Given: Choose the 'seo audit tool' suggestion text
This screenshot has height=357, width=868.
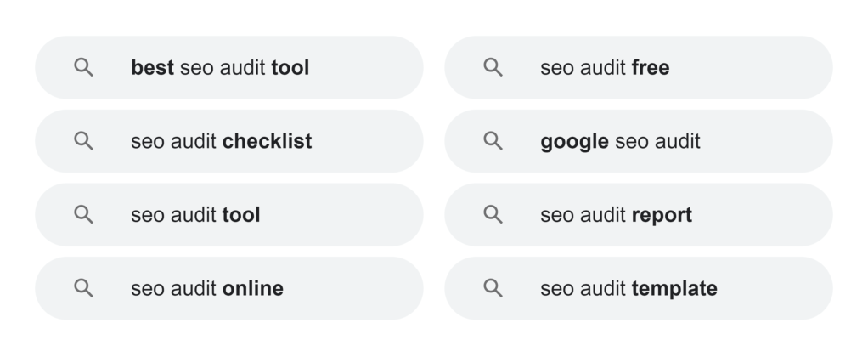Looking at the screenshot, I should [x=195, y=215].
